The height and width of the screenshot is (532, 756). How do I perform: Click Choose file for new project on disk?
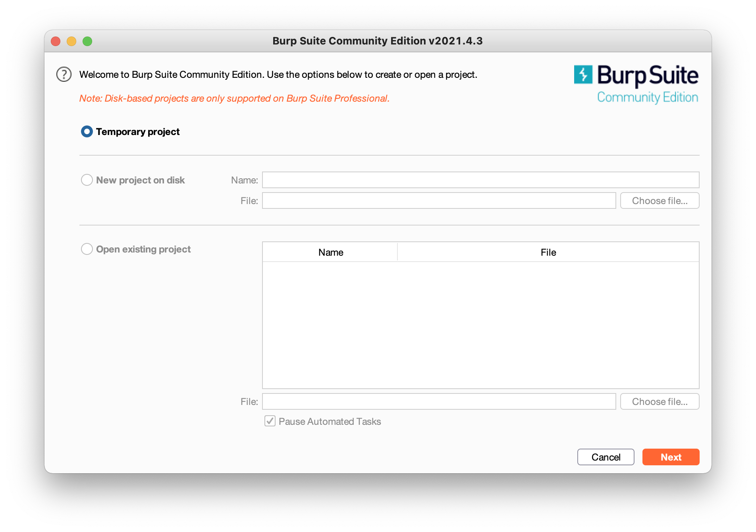(x=660, y=200)
